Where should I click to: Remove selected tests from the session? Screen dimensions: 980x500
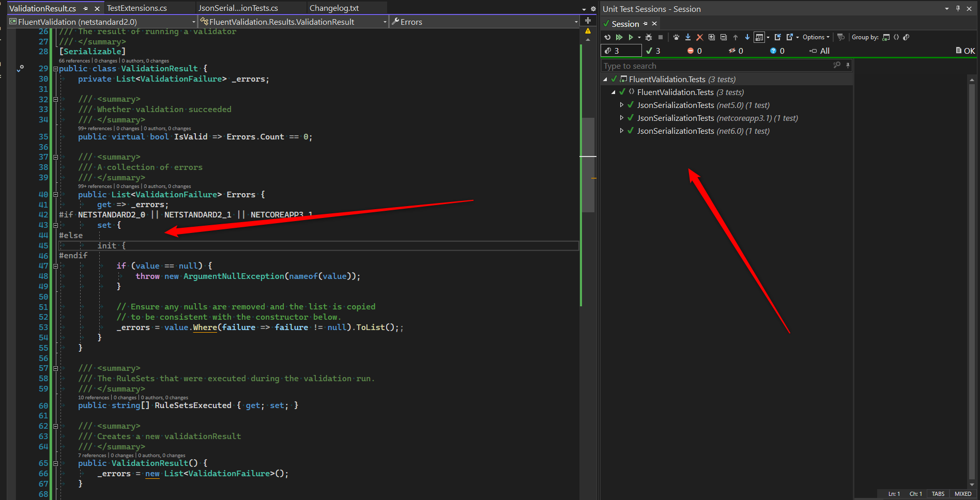pos(699,37)
